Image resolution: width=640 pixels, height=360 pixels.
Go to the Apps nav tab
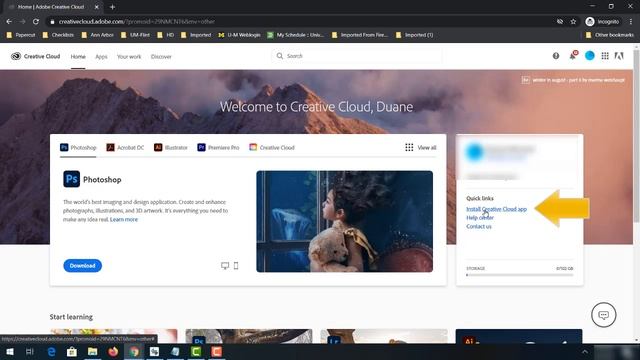[x=101, y=57]
